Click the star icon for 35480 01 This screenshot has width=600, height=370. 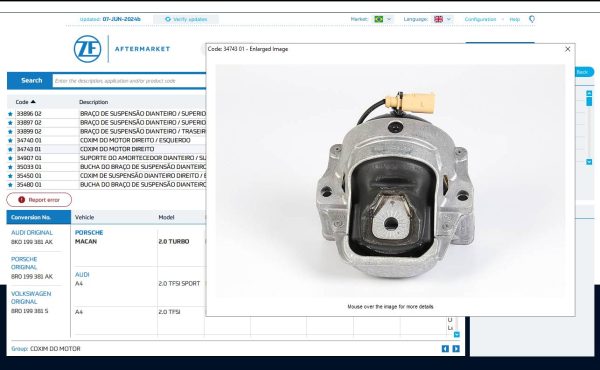click(x=10, y=184)
